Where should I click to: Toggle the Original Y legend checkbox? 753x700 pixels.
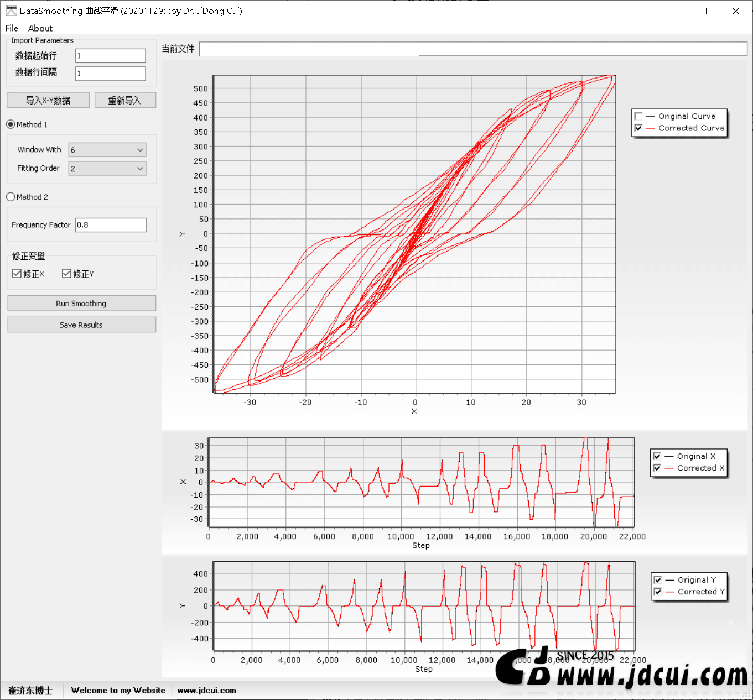pos(658,580)
